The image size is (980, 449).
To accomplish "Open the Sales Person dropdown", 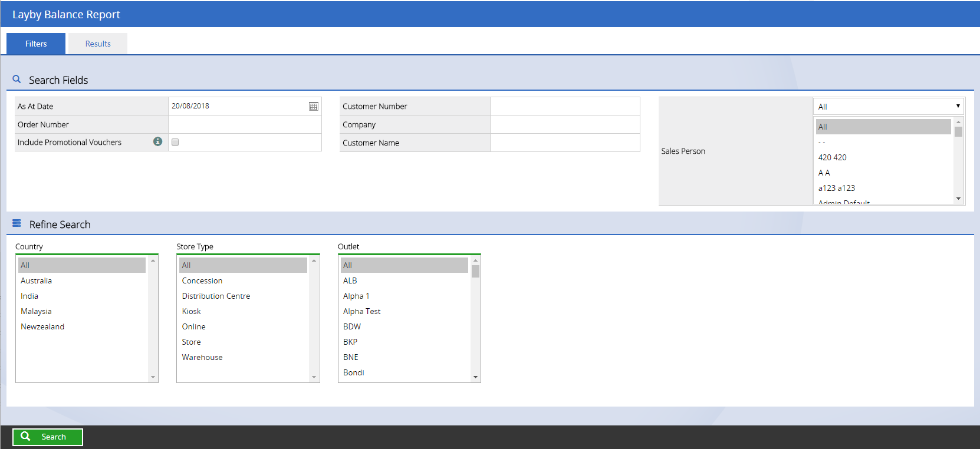I will 889,107.
